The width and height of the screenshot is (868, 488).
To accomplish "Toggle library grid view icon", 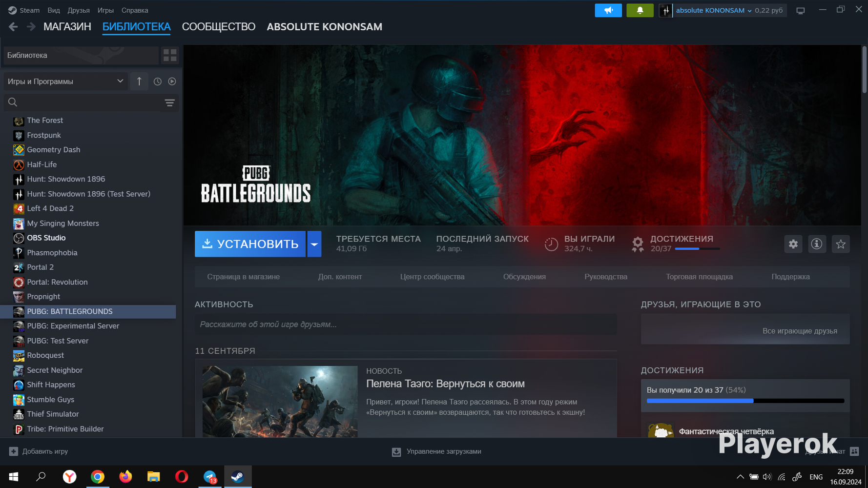I will click(170, 55).
